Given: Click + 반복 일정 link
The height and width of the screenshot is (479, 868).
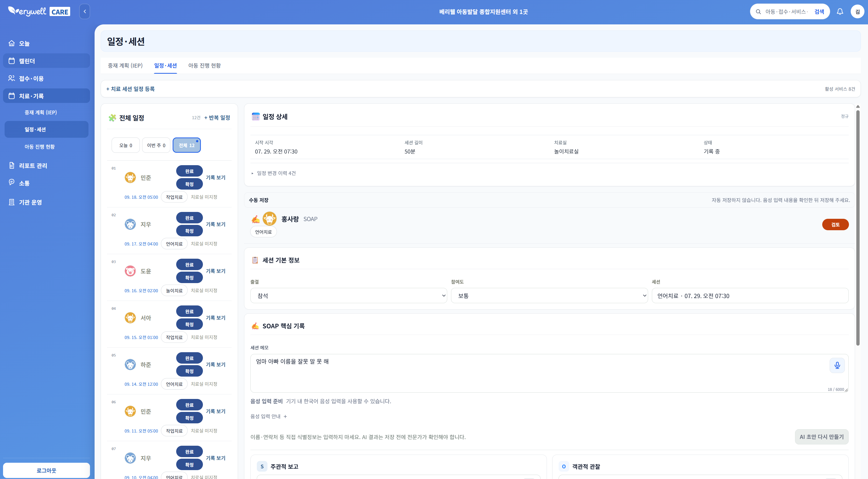Looking at the screenshot, I should pyautogui.click(x=217, y=118).
